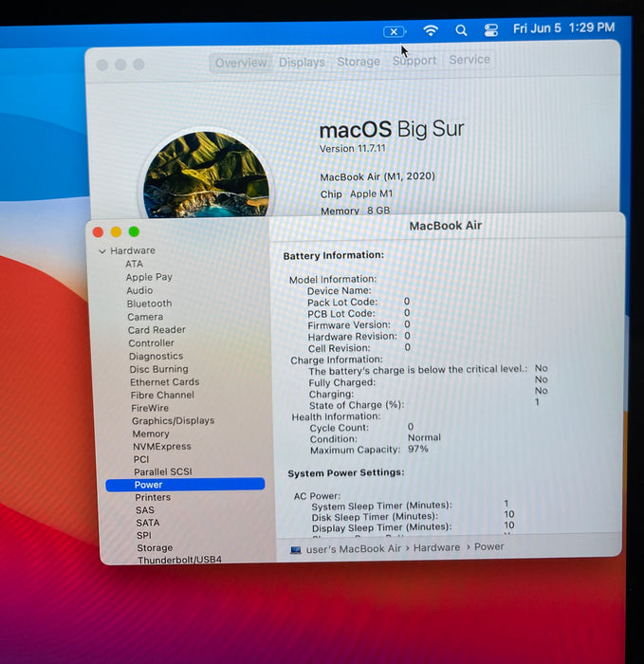Screen dimensions: 644x664
Task: Click the laptop icon in the path bar
Action: coord(296,549)
